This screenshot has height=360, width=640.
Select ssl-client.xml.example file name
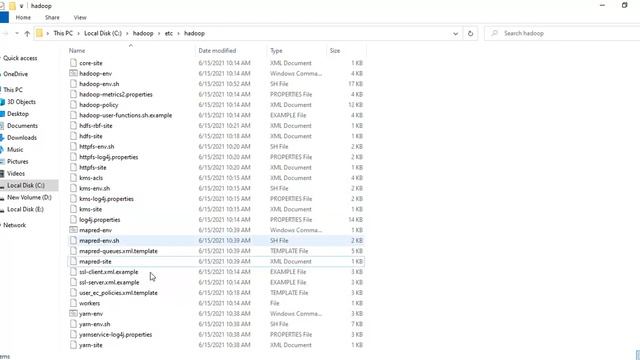[109, 272]
